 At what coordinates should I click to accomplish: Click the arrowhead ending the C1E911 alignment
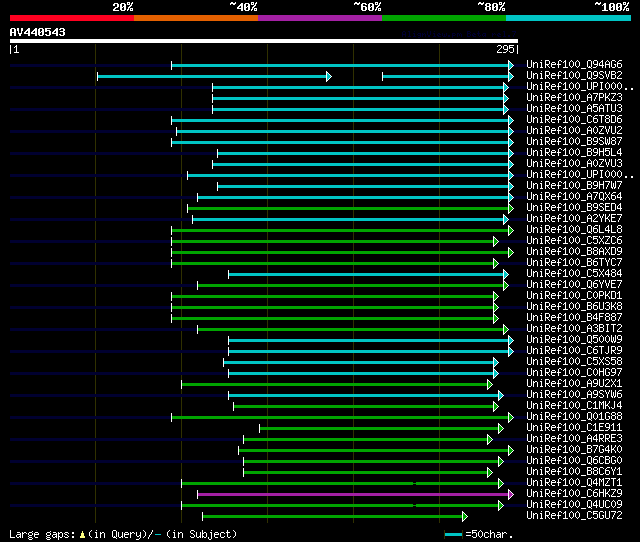click(501, 429)
